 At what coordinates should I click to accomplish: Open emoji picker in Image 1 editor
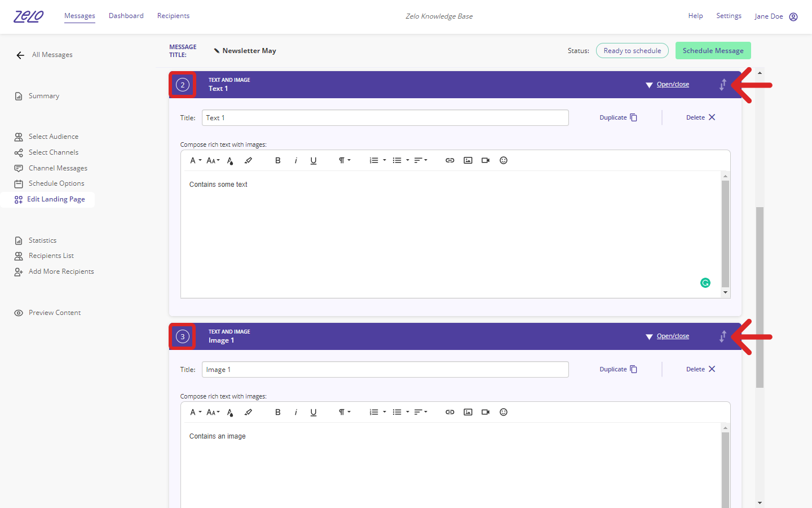504,412
